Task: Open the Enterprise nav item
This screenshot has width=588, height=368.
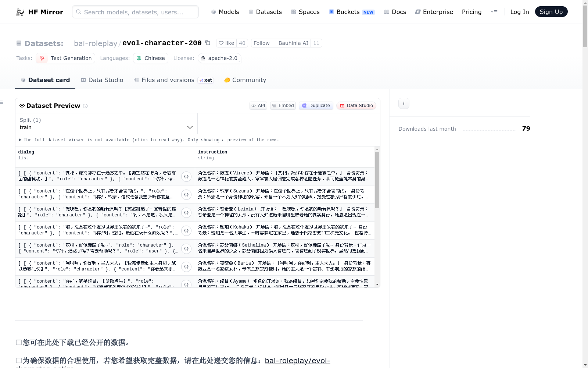Action: pyautogui.click(x=434, y=12)
